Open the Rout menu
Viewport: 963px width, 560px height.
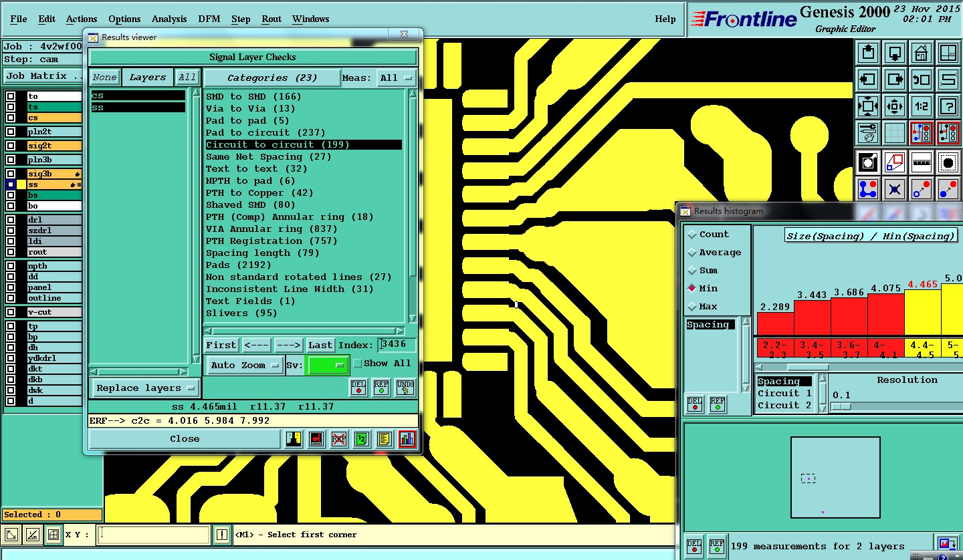coord(272,19)
